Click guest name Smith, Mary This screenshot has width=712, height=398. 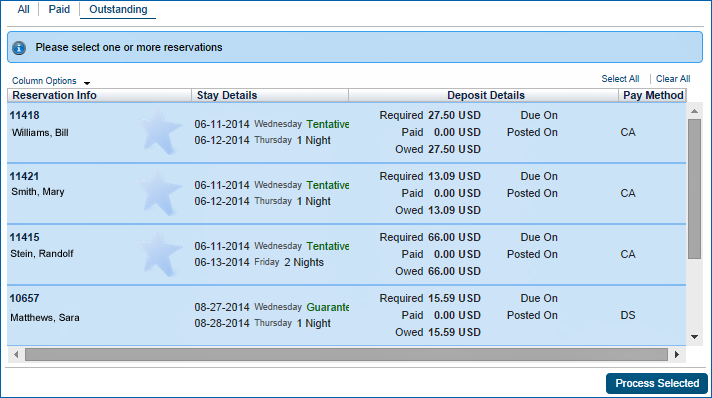pyautogui.click(x=38, y=192)
